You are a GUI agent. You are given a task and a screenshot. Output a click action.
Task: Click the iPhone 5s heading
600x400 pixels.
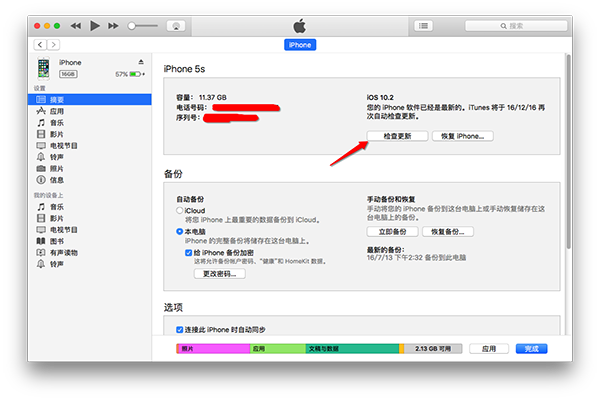[184, 69]
